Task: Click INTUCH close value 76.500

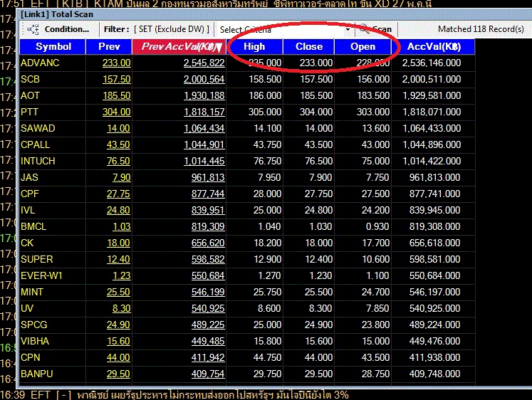Action: [x=318, y=161]
